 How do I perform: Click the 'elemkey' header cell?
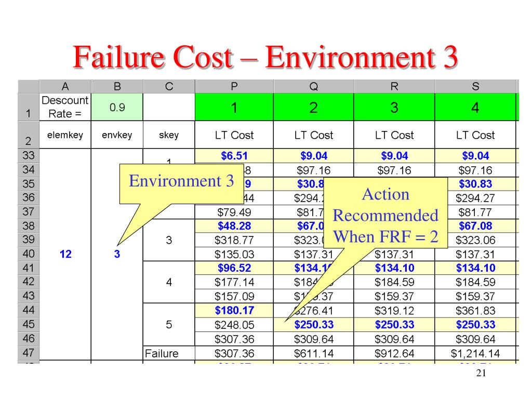click(x=65, y=135)
